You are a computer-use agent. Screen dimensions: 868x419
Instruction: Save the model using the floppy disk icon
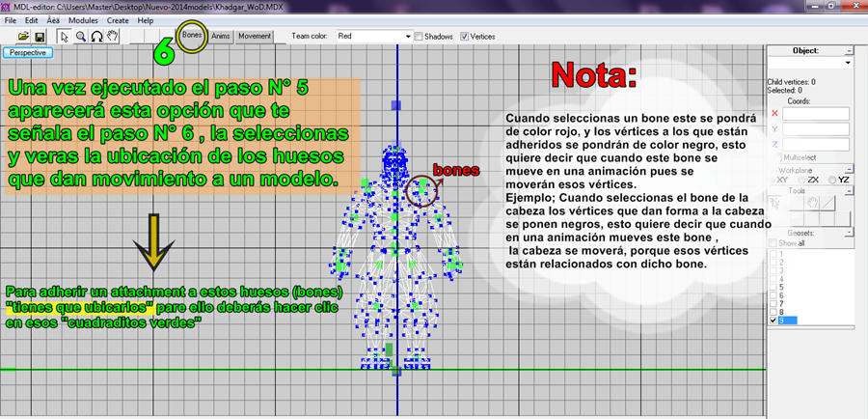coord(40,37)
